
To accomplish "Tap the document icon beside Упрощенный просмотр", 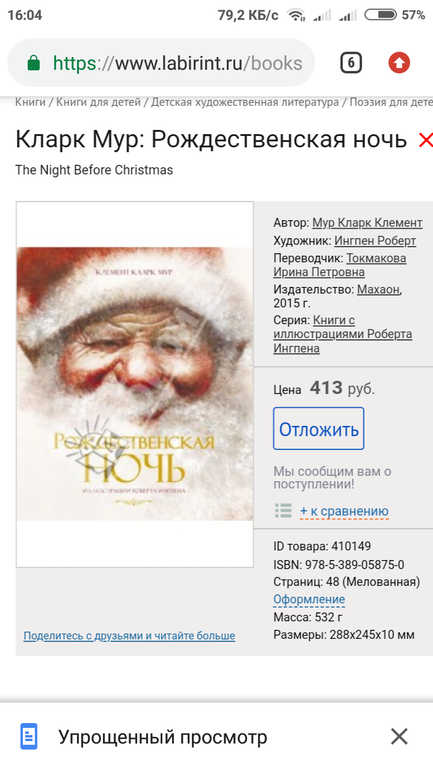I will [28, 736].
